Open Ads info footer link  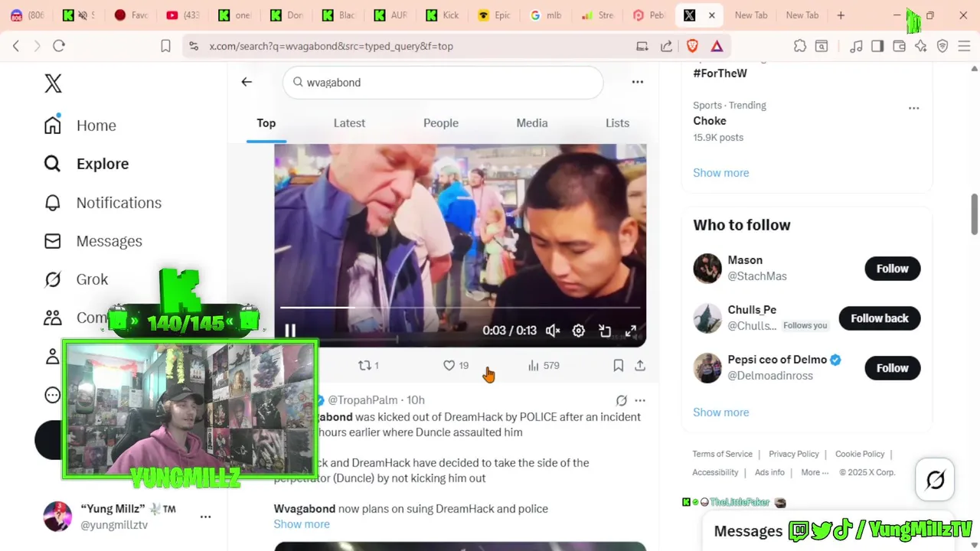[x=769, y=472]
